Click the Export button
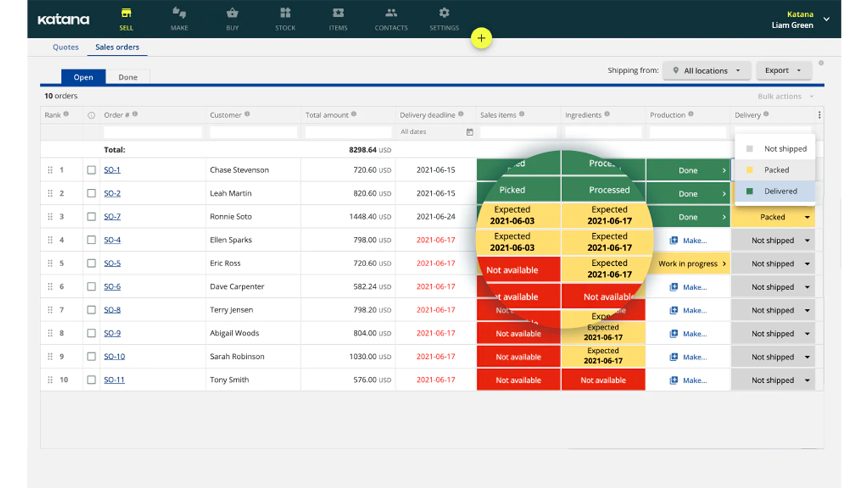 point(783,70)
